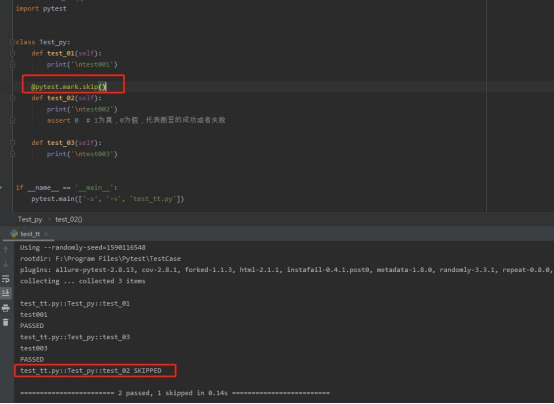Viewport: 554px width, 404px height.
Task: Click 'collecting ... collected 3 items' line
Action: [83, 281]
